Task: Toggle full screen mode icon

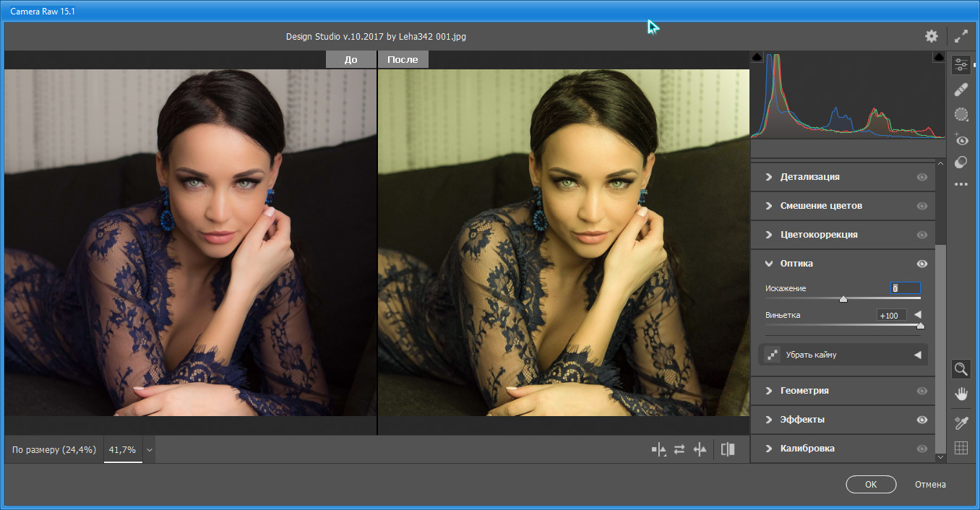Action: [960, 36]
